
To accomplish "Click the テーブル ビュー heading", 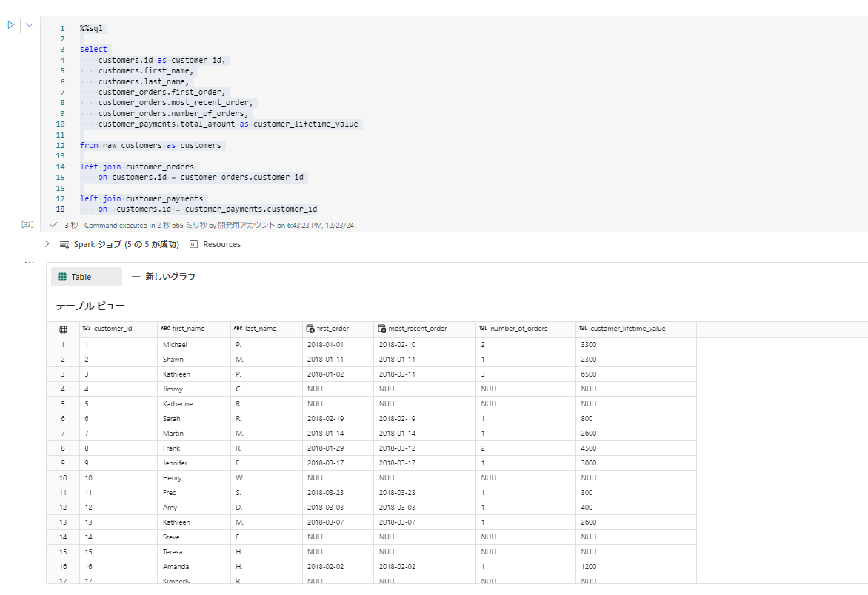I will coord(90,306).
